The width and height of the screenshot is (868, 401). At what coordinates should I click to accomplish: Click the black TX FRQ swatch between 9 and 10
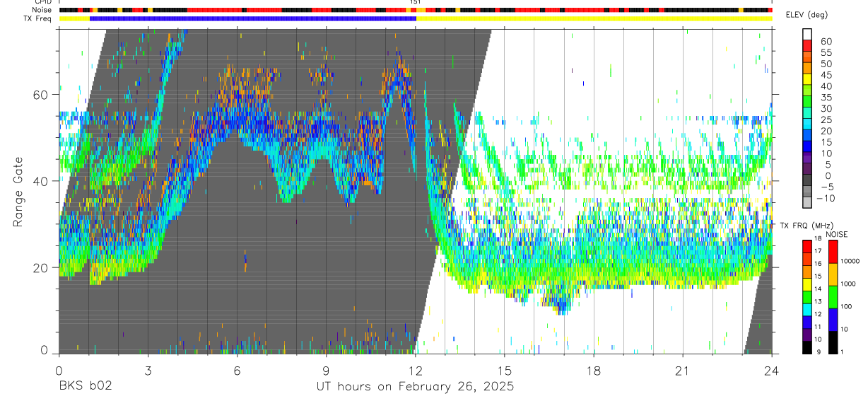coord(807,347)
